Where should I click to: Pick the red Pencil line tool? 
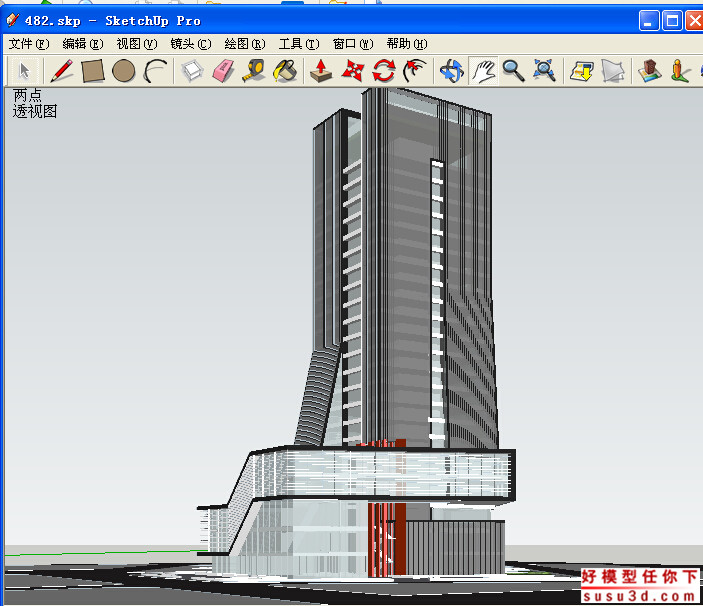point(61,71)
